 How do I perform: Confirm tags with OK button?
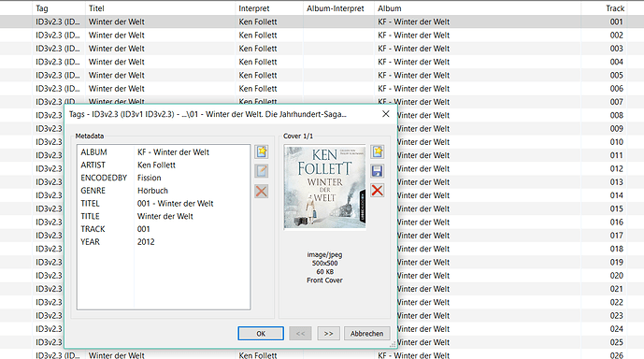(x=261, y=334)
